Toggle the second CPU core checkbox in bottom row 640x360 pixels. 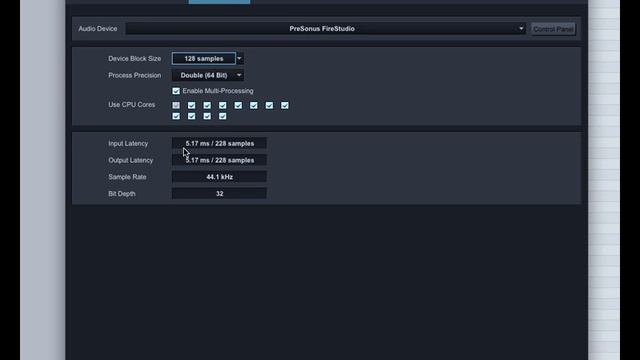[191, 116]
